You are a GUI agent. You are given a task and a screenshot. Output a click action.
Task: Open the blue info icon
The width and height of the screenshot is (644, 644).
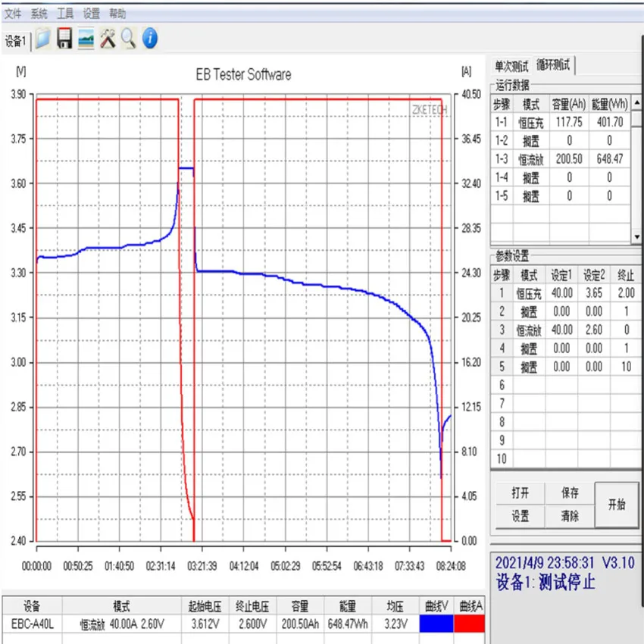tap(150, 38)
